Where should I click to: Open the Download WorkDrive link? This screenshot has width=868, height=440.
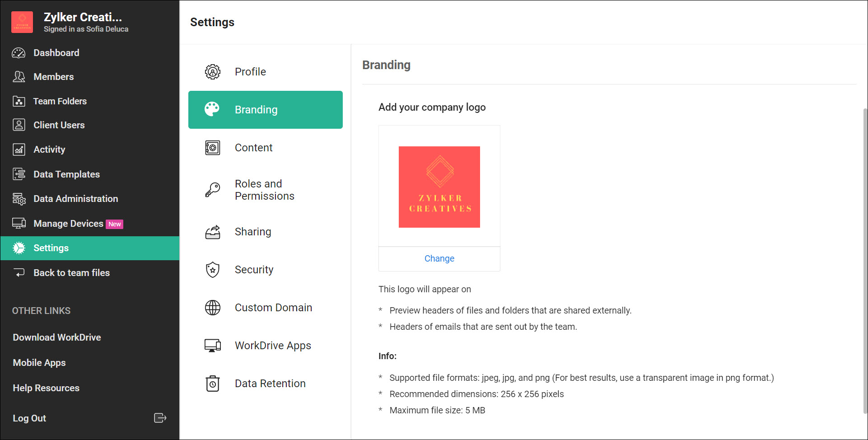point(57,337)
